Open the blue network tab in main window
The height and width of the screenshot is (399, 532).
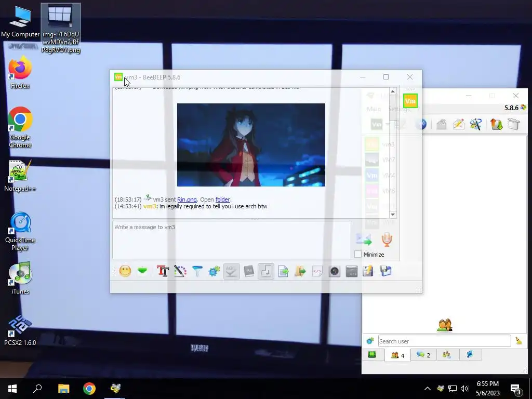(470, 354)
